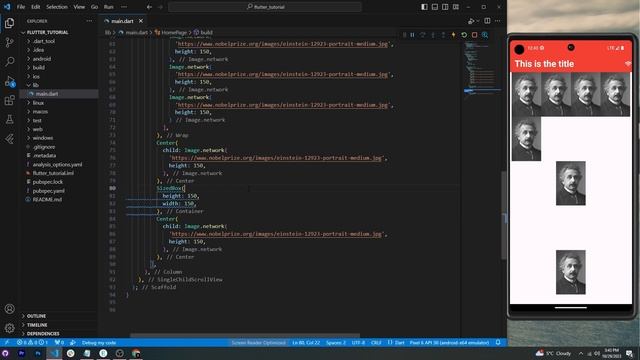The height and width of the screenshot is (360, 640).
Task: Click the errors and warnings status item
Action: tap(32, 342)
